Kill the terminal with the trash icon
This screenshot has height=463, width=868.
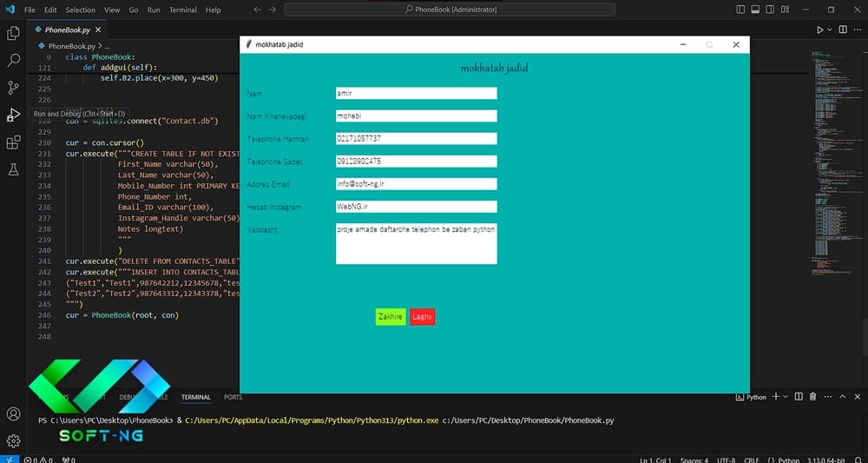point(812,396)
